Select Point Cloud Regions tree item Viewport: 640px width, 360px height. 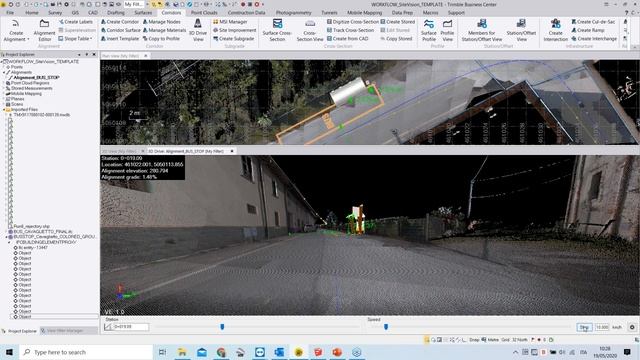[x=30, y=83]
